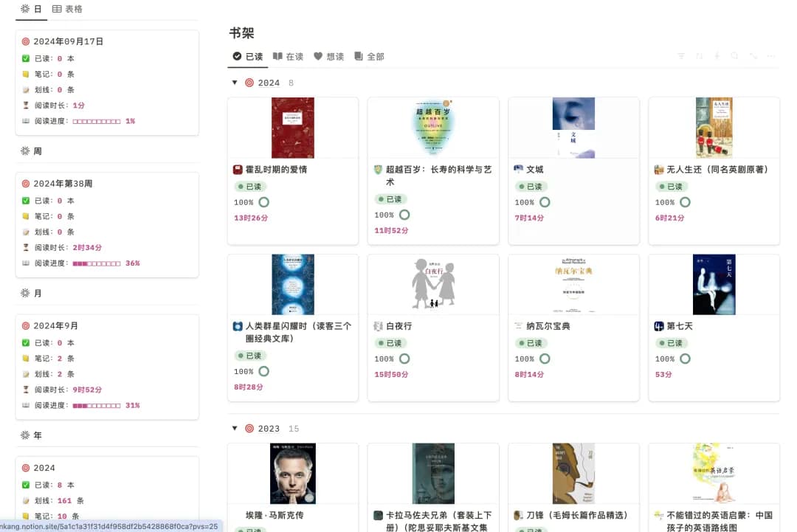797x532 pixels.
Task: Switch to the 表格 view tab
Action: click(x=67, y=9)
